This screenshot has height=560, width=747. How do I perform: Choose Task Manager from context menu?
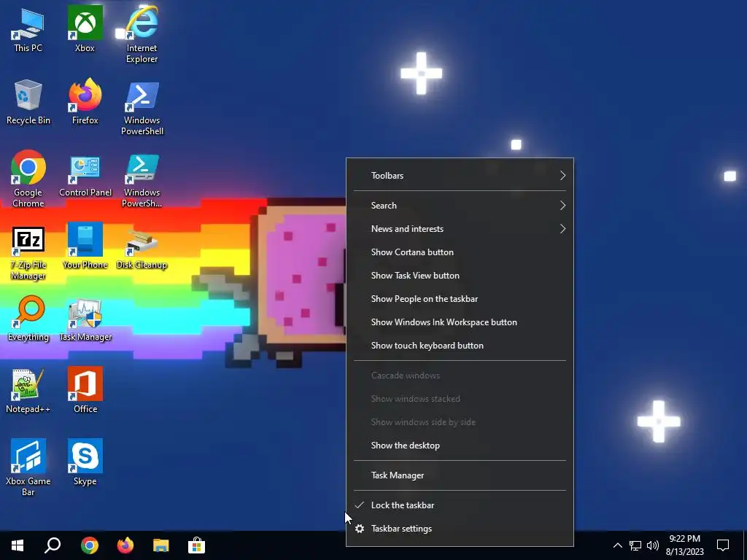[460, 475]
